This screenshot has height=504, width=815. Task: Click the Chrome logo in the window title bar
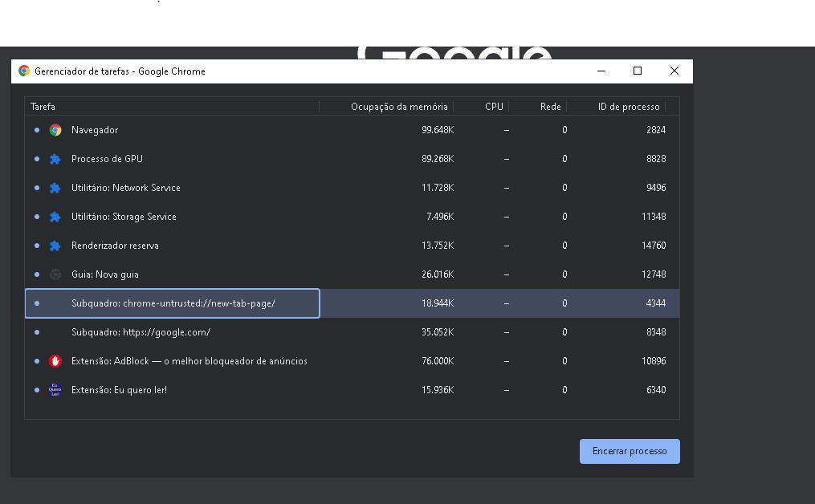coord(24,71)
